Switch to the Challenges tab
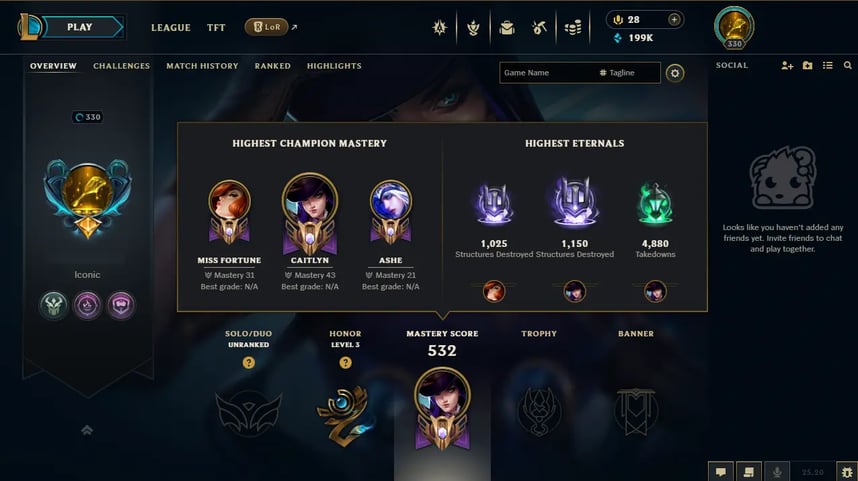Screen dimensions: 858x481 (x=121, y=66)
